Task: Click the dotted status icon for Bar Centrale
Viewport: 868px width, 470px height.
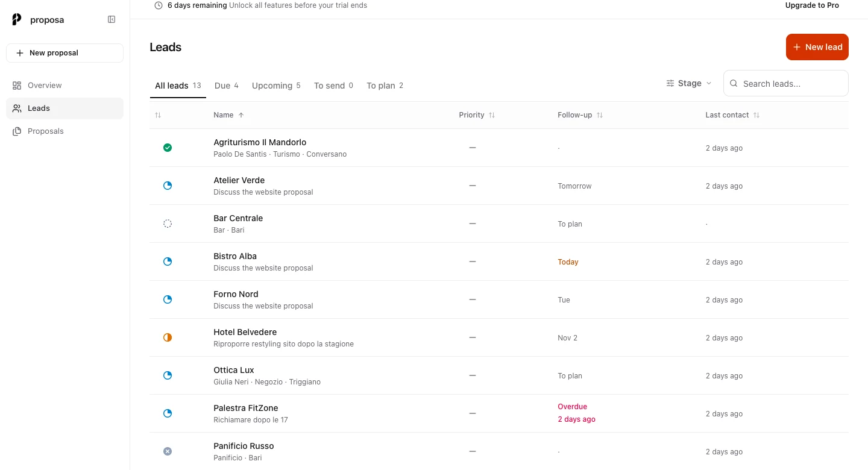Action: tap(168, 224)
